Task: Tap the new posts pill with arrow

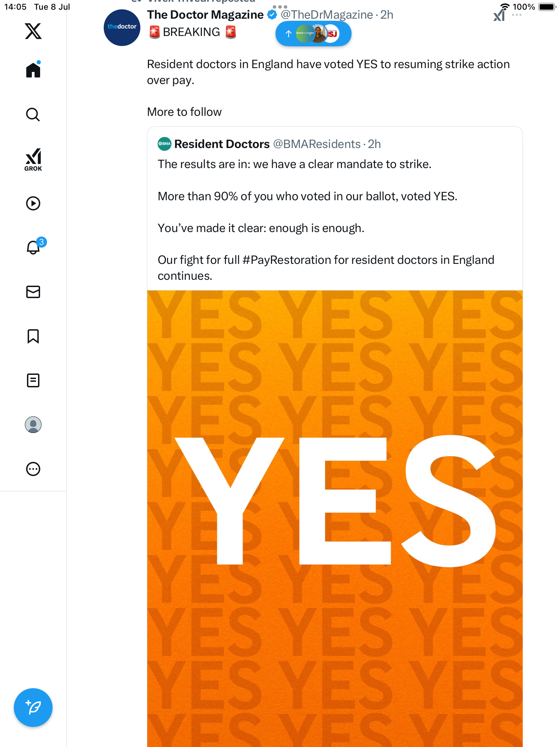Action: 313,34
